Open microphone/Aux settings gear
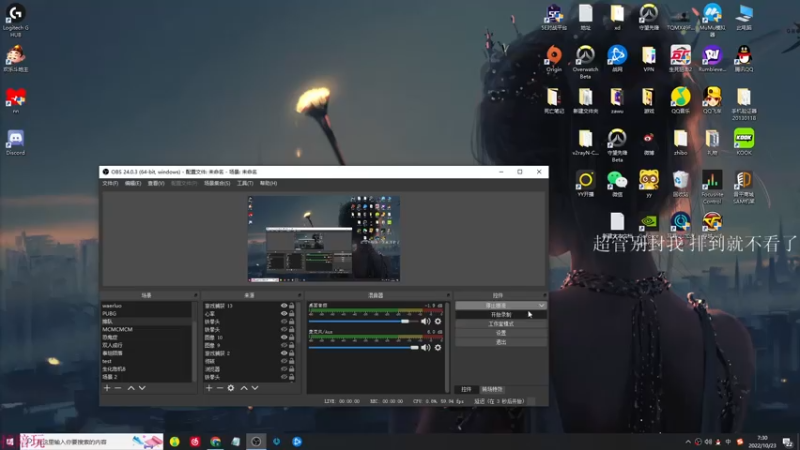Viewport: 800px width, 450px height. pyautogui.click(x=438, y=347)
